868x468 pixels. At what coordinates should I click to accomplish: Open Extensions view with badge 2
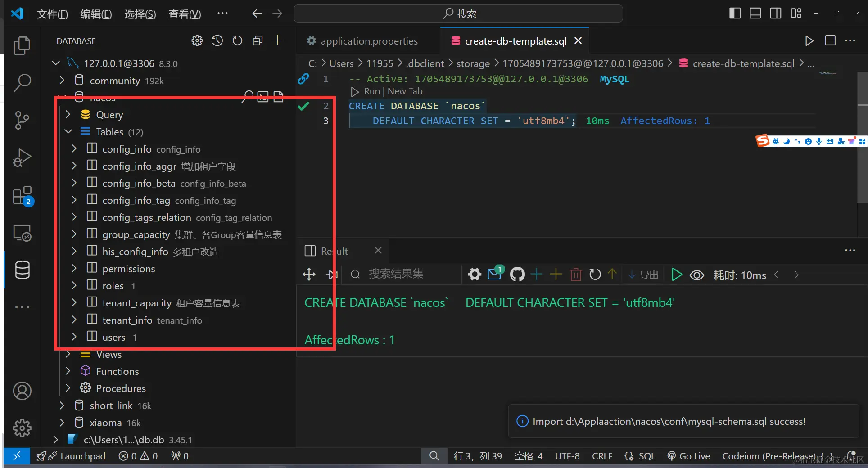pyautogui.click(x=22, y=196)
